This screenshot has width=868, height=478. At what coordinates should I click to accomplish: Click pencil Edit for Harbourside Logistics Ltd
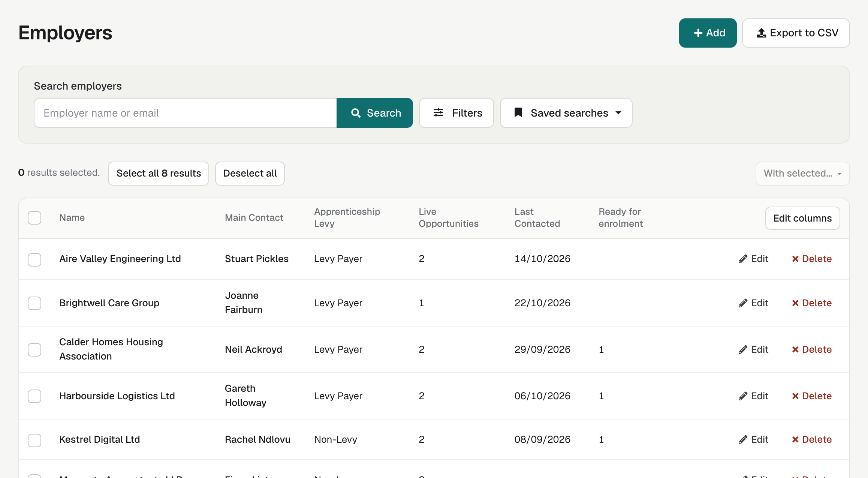[x=753, y=396]
